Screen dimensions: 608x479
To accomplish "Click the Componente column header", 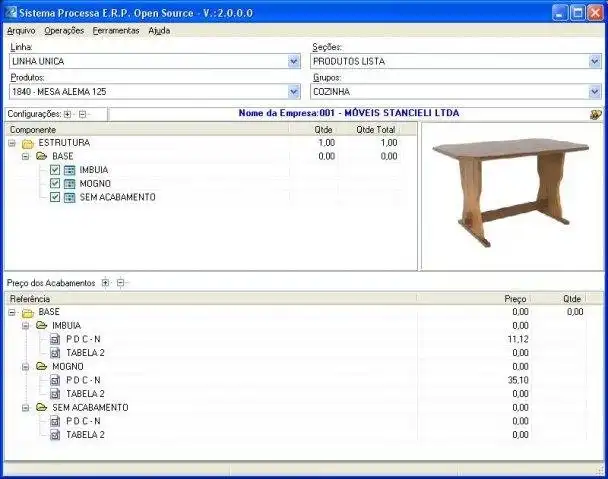I will tap(147, 130).
